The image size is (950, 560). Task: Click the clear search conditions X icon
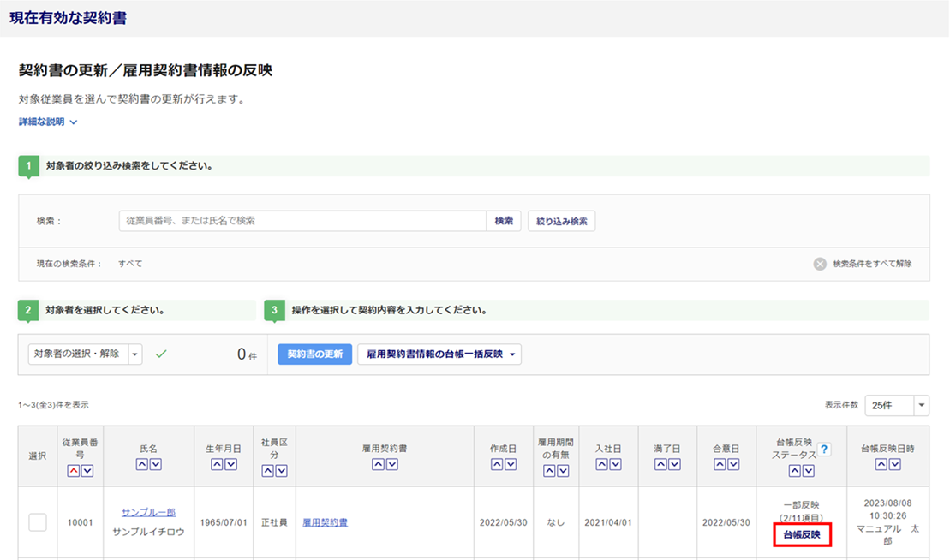820,264
